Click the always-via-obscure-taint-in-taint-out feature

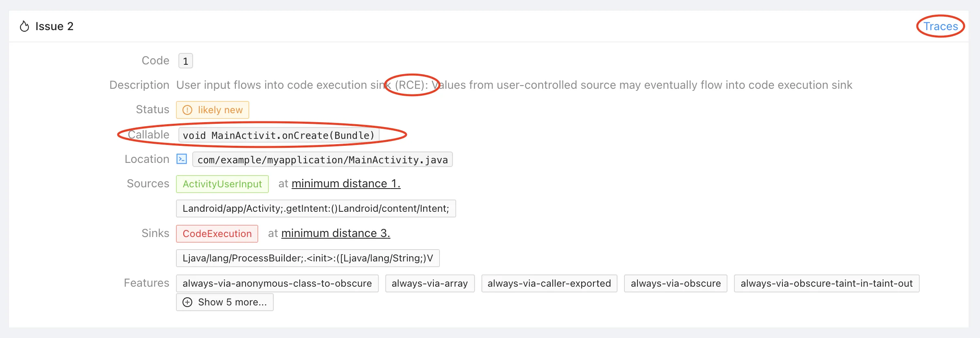(826, 283)
